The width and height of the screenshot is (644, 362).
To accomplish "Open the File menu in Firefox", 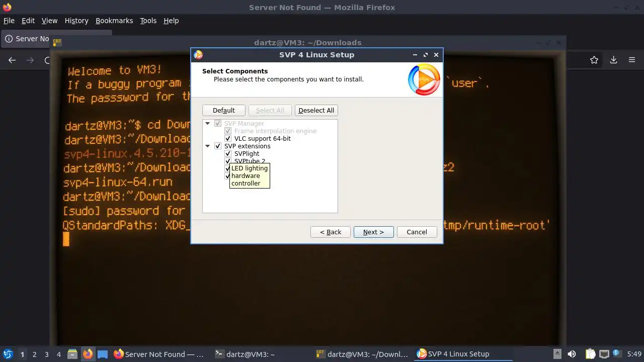I will click(9, 21).
